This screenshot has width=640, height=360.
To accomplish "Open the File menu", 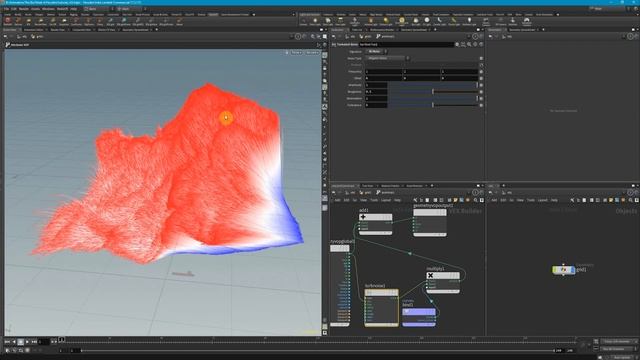I will [x=6, y=9].
